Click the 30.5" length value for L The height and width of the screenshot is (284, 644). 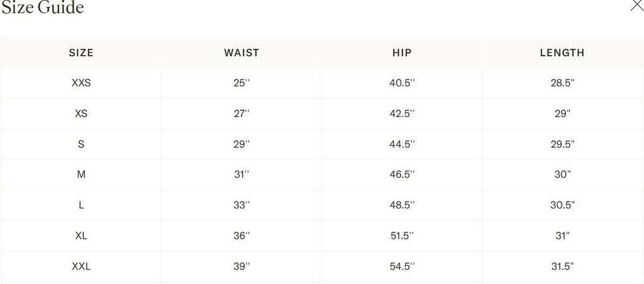tap(562, 205)
